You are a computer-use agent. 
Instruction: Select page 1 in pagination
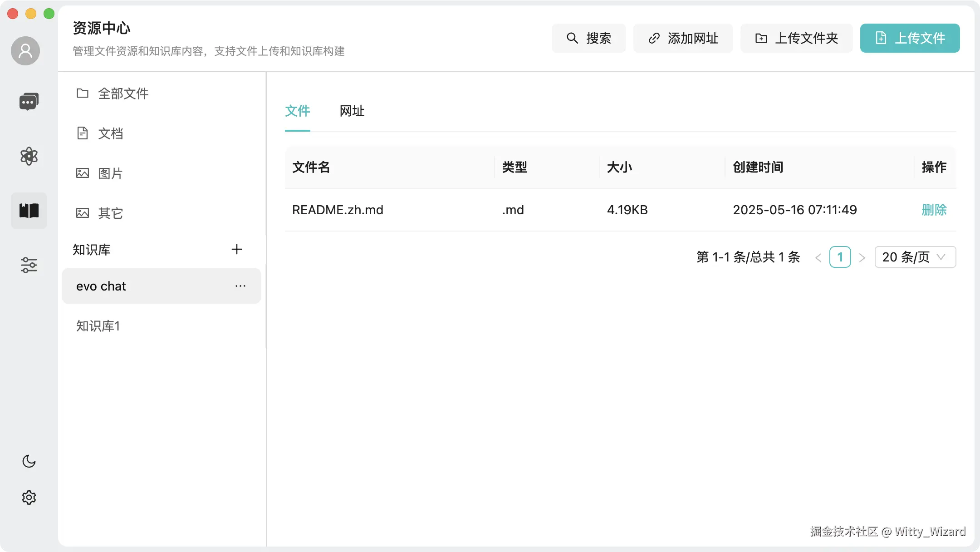(840, 257)
